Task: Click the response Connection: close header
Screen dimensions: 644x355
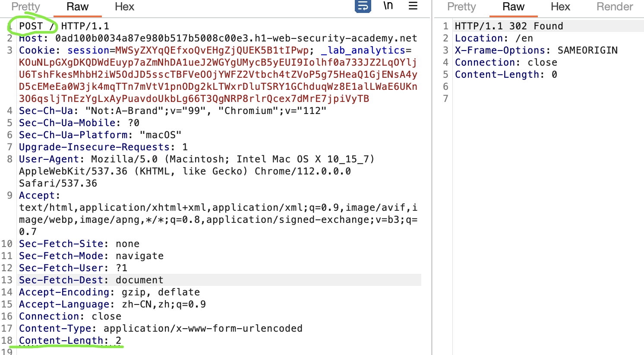Action: click(x=506, y=62)
